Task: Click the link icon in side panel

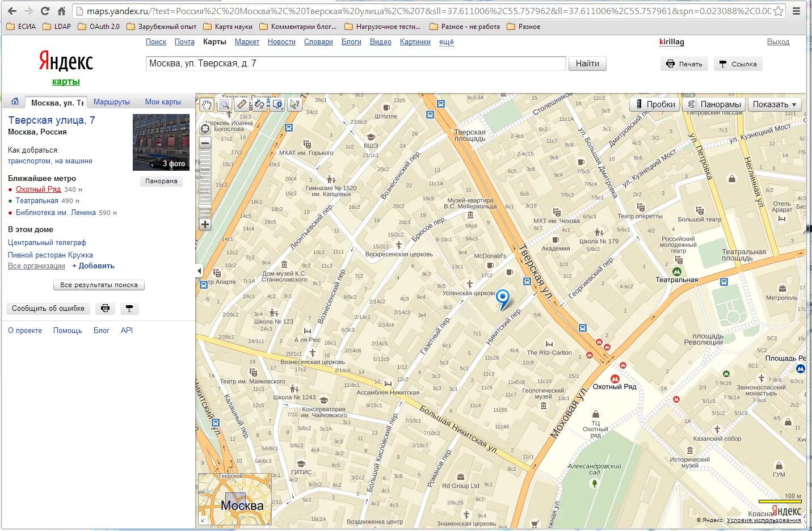Action: (129, 309)
